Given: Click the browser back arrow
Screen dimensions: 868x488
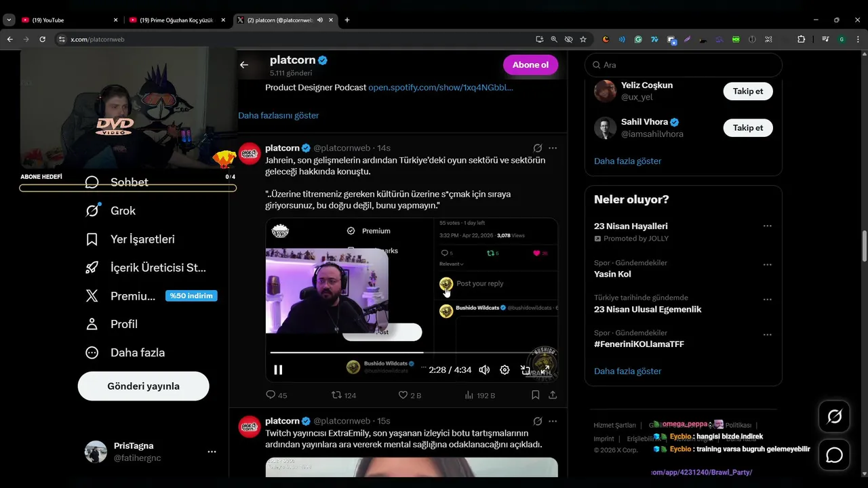Looking at the screenshot, I should [x=10, y=39].
